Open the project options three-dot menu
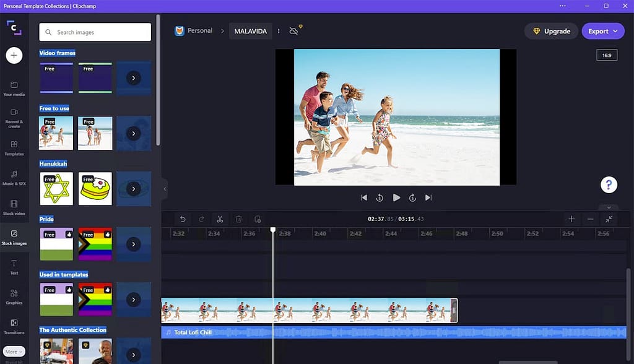Image resolution: width=634 pixels, height=364 pixels. [x=279, y=30]
